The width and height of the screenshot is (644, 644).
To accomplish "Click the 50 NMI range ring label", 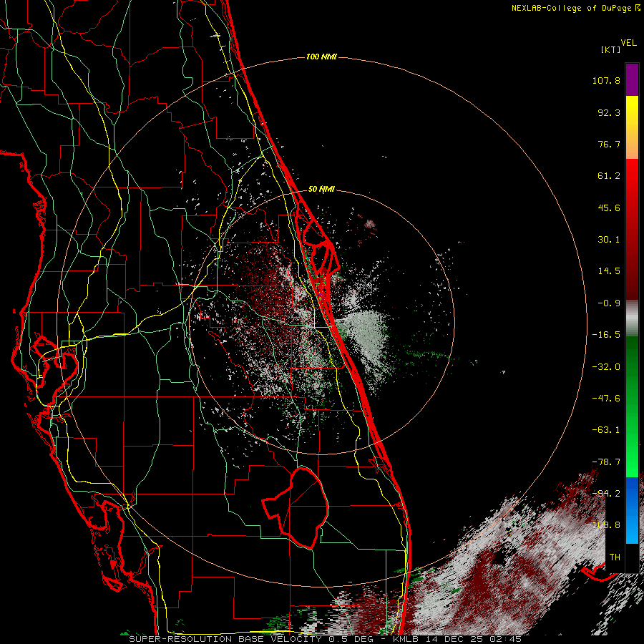I will pyautogui.click(x=321, y=190).
